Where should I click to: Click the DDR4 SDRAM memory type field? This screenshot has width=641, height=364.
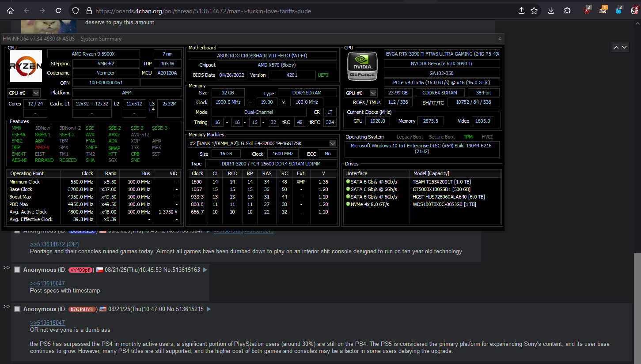click(307, 93)
